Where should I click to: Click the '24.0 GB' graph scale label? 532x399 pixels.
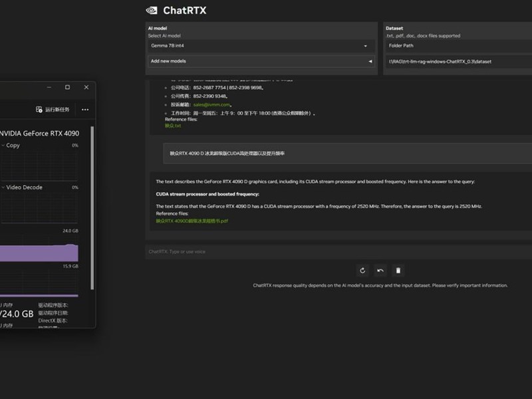pos(70,231)
